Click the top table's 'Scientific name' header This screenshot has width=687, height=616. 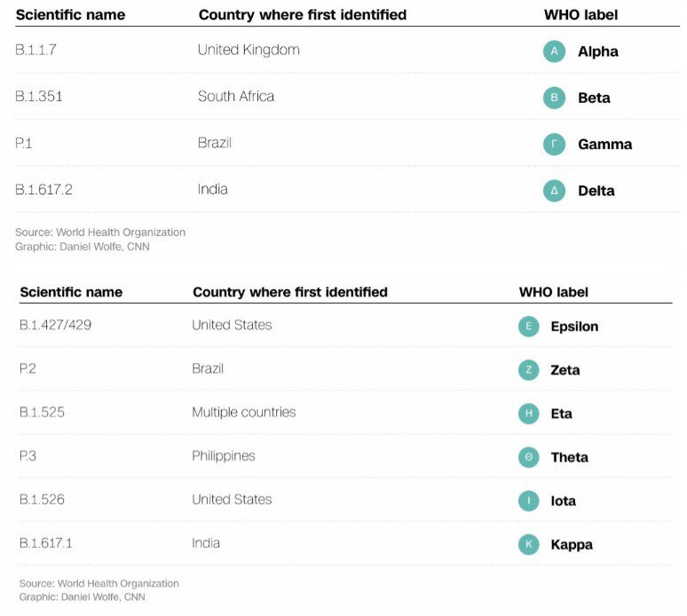coord(70,15)
